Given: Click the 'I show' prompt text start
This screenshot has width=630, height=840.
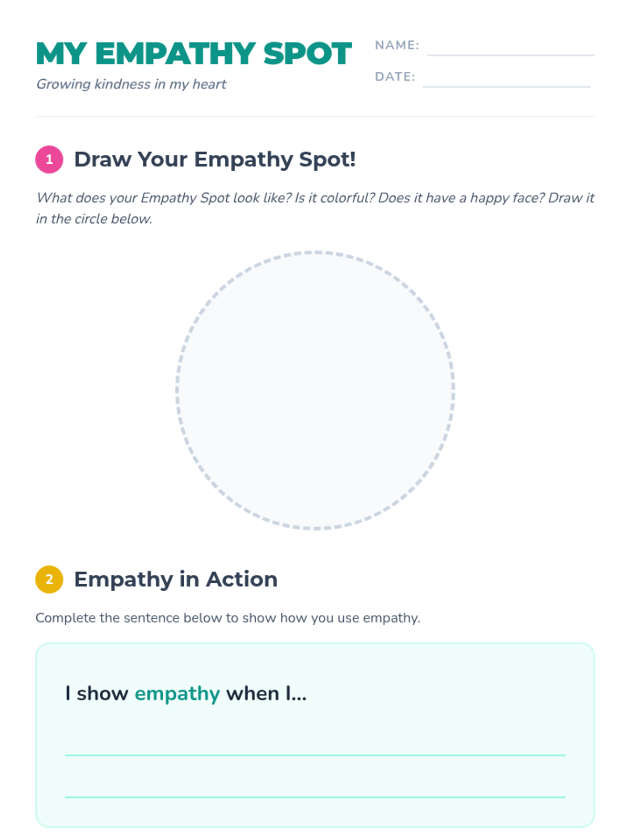Looking at the screenshot, I should tap(97, 694).
